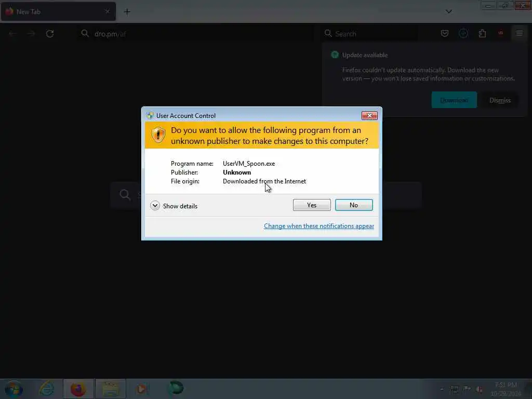Open the network tray icon
This screenshot has height=399, width=532.
point(454,389)
